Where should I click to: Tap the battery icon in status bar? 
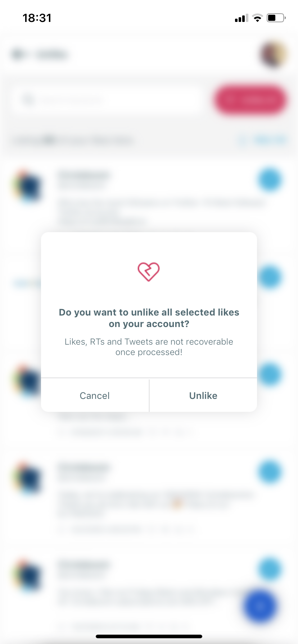click(276, 18)
